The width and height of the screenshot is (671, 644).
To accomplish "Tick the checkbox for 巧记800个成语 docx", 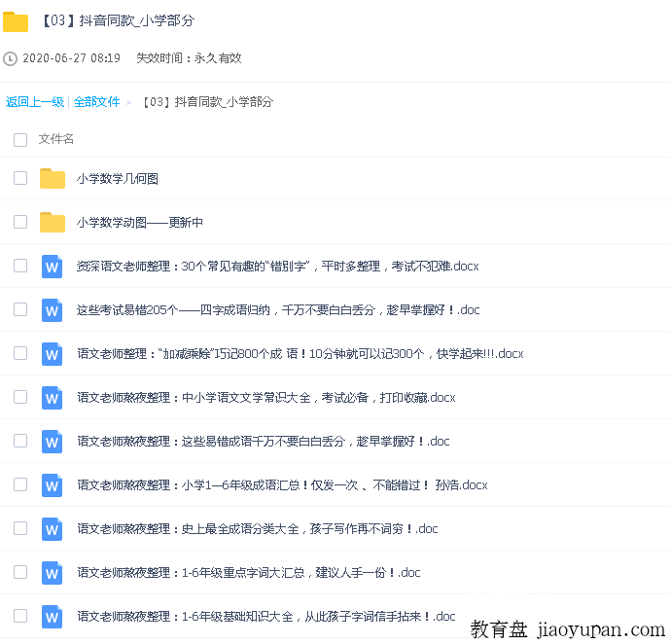I will pyautogui.click(x=20, y=353).
